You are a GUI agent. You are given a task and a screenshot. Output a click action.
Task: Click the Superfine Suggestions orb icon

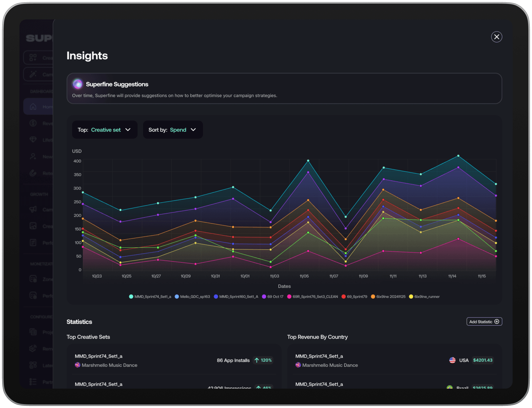[78, 84]
